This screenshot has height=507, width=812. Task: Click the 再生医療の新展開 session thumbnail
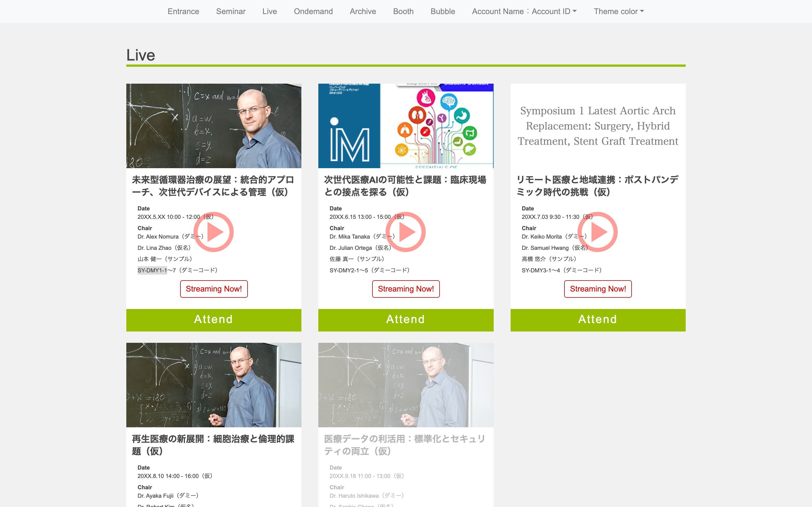coord(214,385)
